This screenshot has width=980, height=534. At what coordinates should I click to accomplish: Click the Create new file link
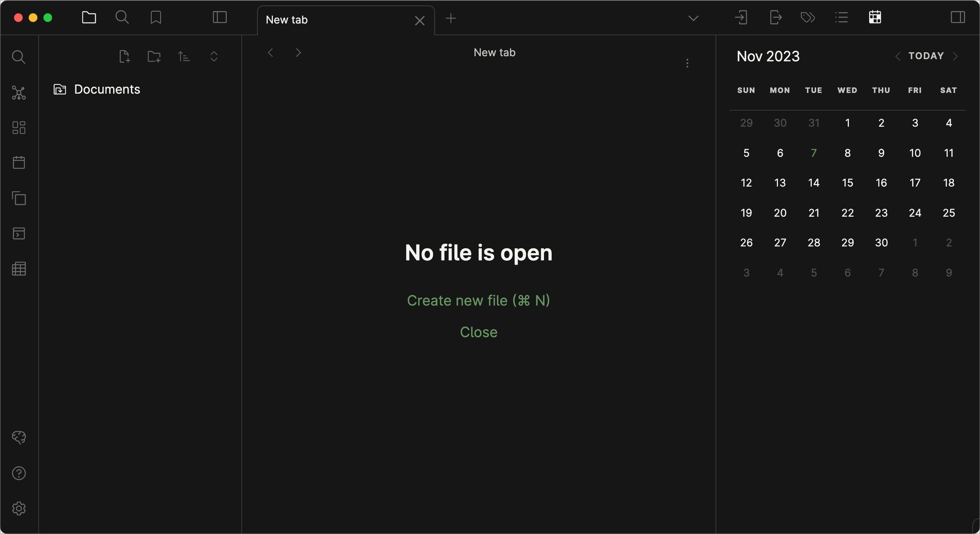click(x=479, y=300)
